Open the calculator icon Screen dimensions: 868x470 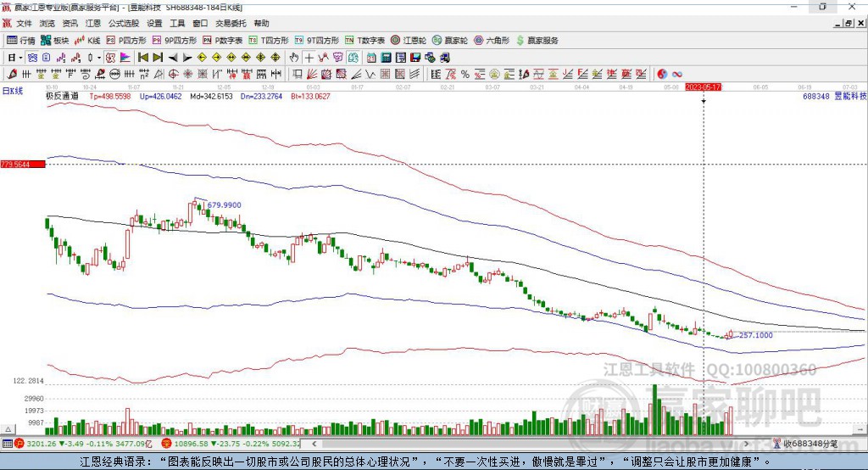[386, 58]
